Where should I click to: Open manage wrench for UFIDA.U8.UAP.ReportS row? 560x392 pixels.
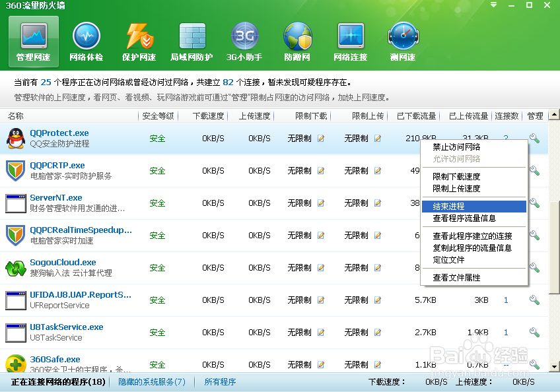pos(534,300)
